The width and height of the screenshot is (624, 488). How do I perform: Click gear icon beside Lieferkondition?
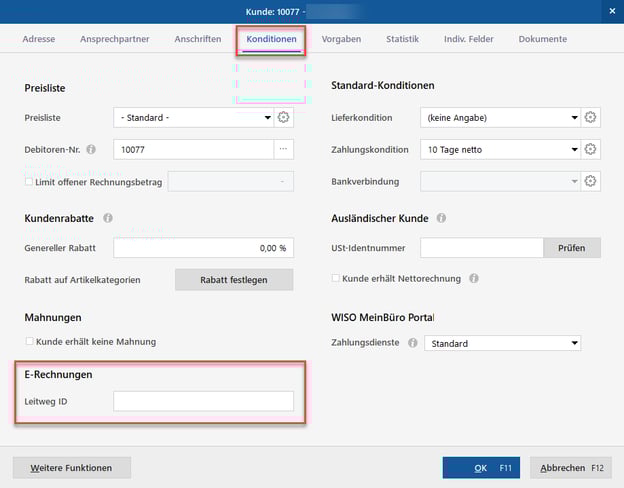591,118
